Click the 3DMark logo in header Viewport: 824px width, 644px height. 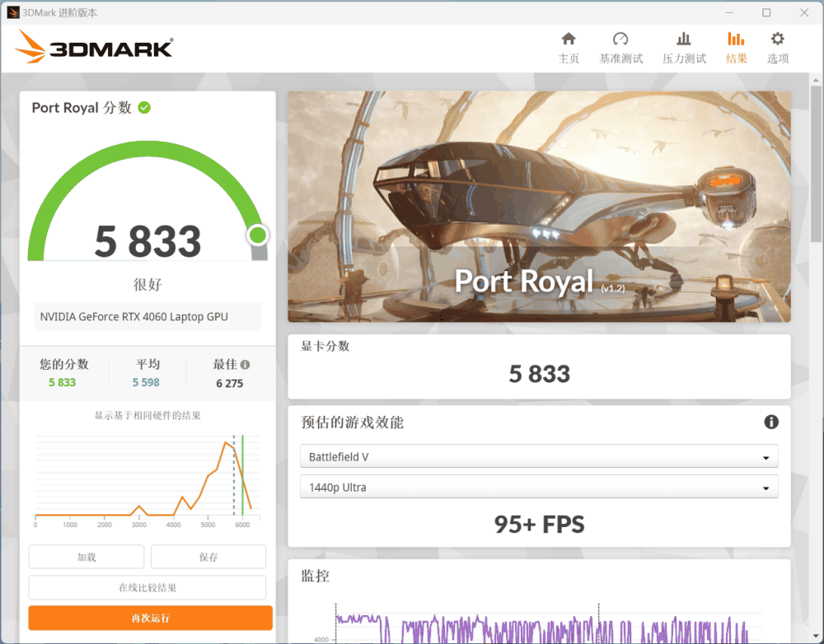[94, 48]
